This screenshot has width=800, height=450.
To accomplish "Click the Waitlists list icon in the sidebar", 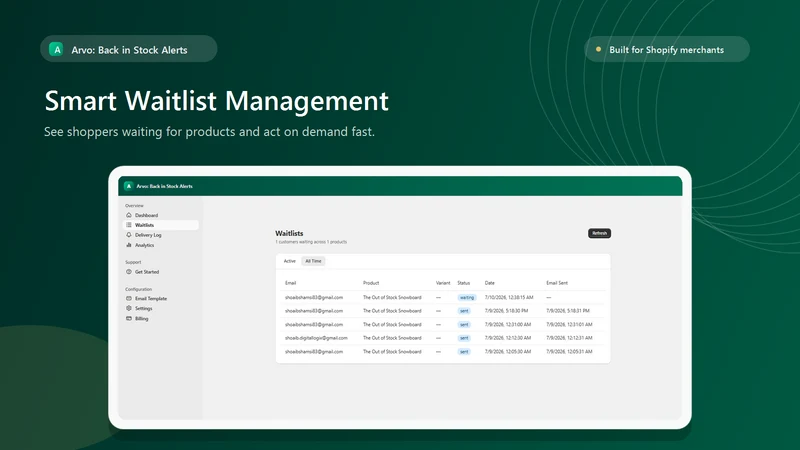I will pyautogui.click(x=129, y=225).
